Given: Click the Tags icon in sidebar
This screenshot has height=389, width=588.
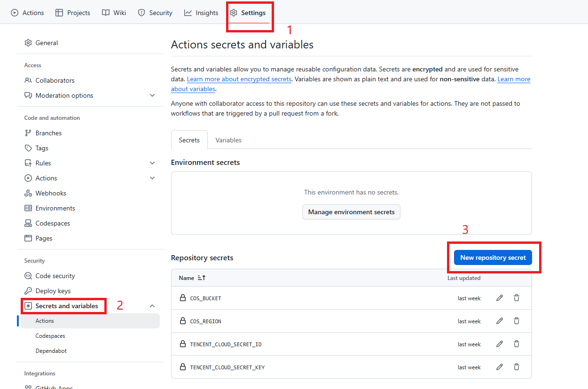Looking at the screenshot, I should [x=28, y=148].
